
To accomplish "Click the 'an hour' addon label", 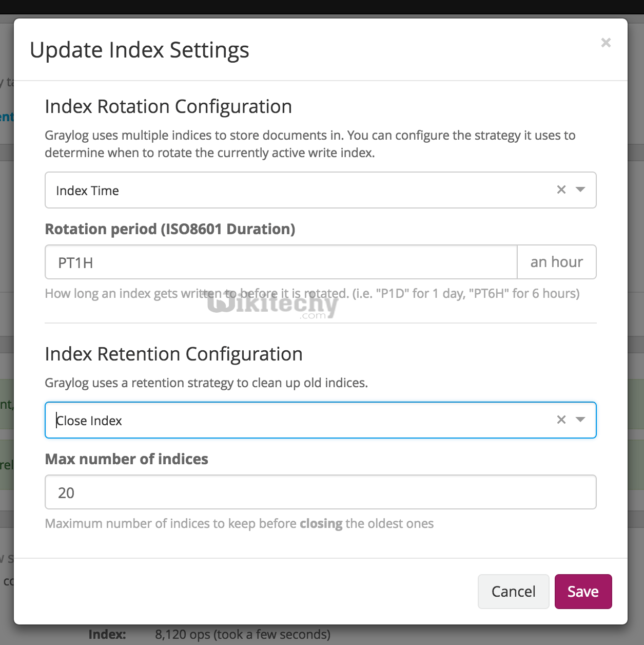I will (557, 262).
